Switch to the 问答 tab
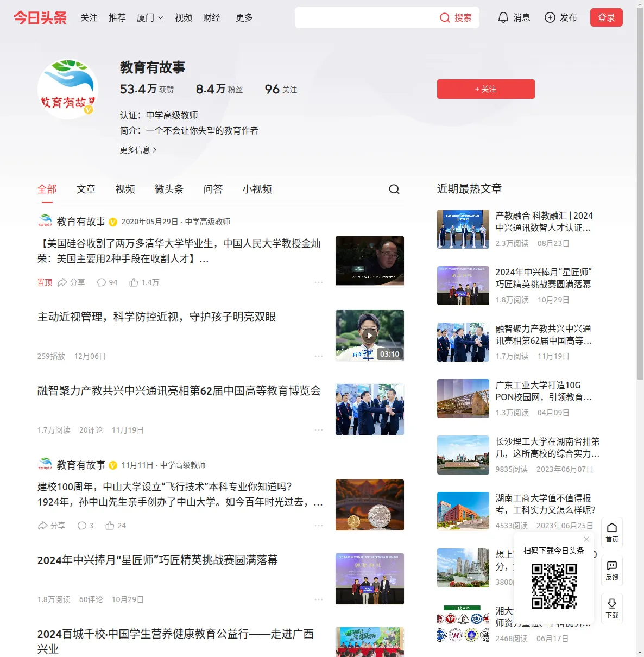This screenshot has width=644, height=657. coord(213,189)
